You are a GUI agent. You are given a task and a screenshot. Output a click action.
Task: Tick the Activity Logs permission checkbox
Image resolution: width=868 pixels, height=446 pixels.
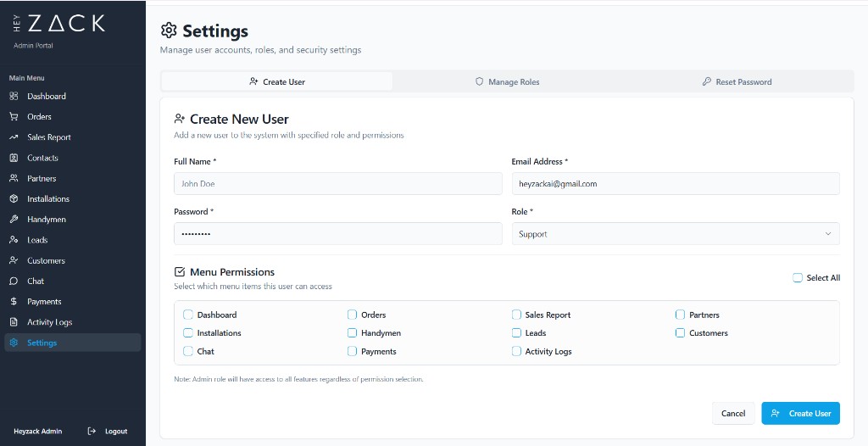click(516, 351)
